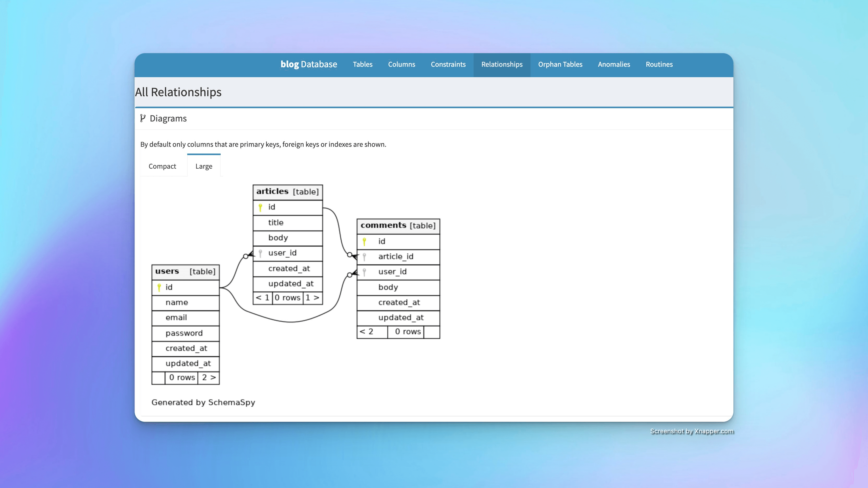Click the comments id primary key icon
This screenshot has width=868, height=488.
coord(364,241)
